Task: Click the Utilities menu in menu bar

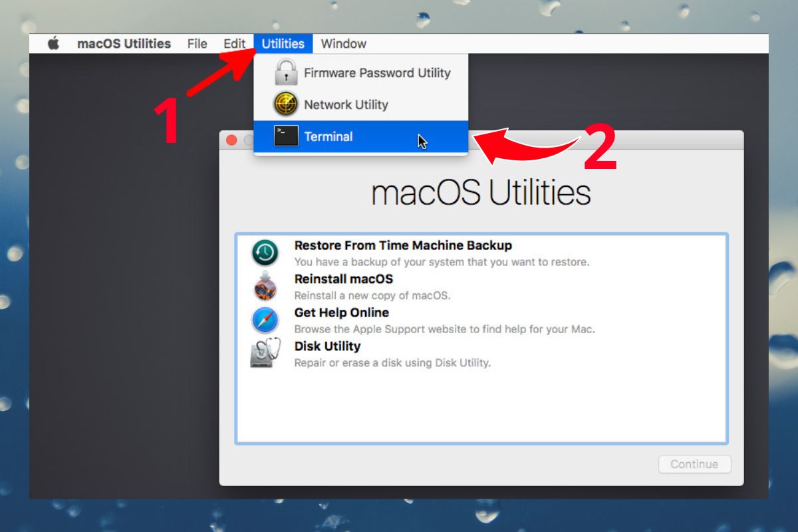Action: click(x=283, y=44)
